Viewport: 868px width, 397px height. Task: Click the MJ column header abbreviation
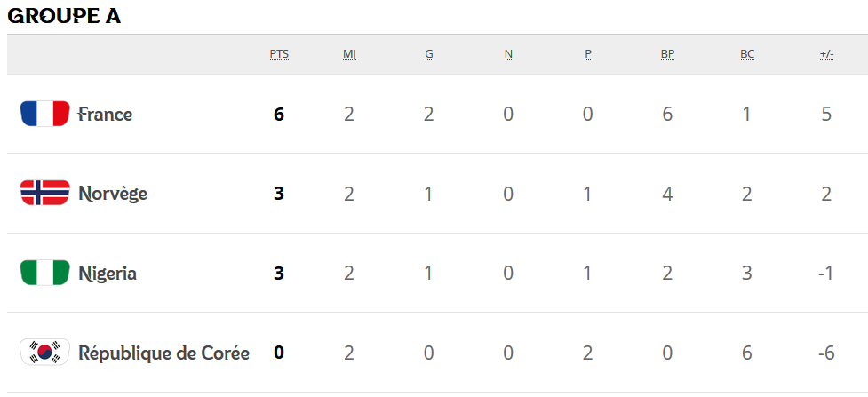coord(349,54)
